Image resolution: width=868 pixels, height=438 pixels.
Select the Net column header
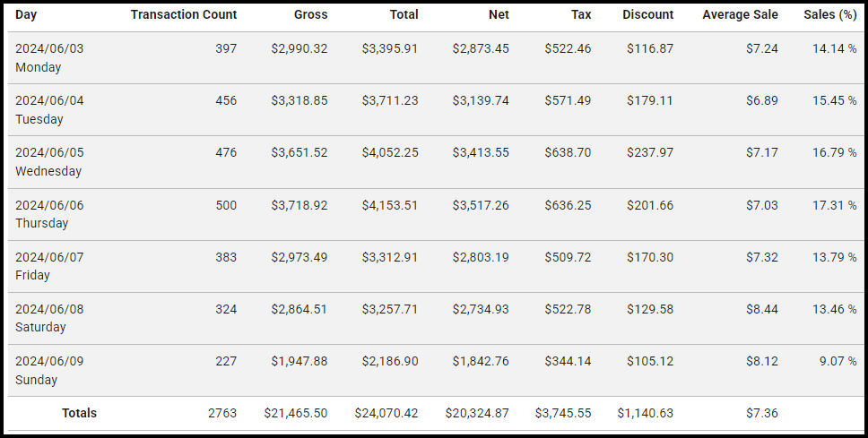[x=496, y=15]
